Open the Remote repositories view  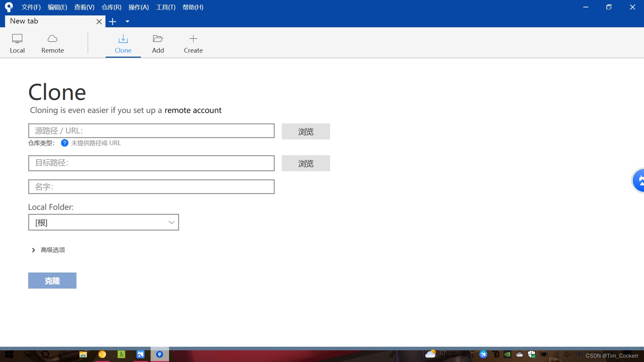[53, 43]
